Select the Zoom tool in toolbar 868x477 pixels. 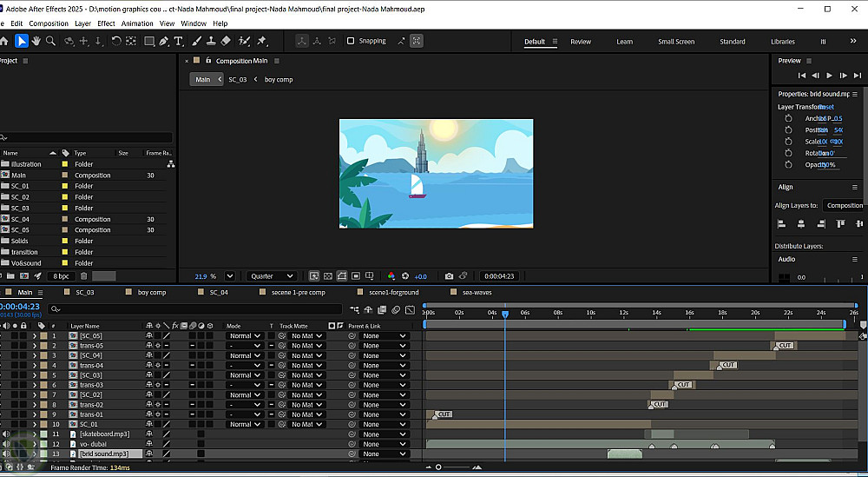coord(51,41)
